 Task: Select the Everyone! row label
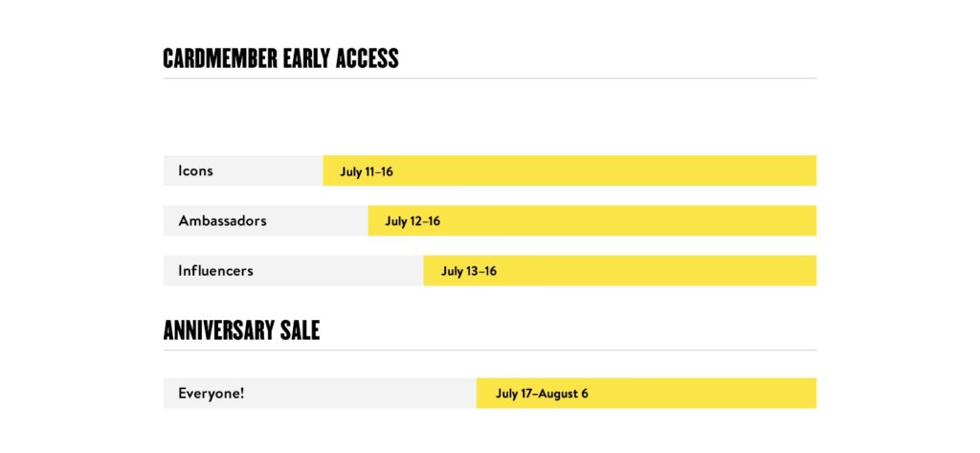[211, 393]
